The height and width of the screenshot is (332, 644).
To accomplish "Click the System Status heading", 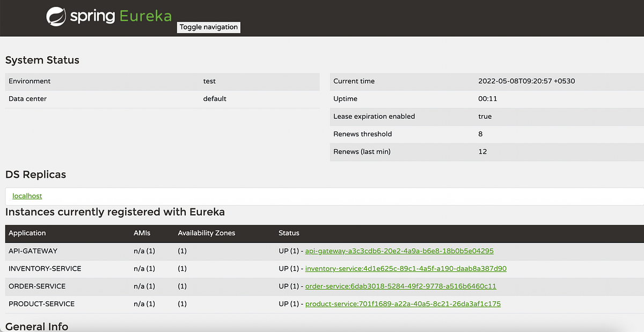I will coord(42,60).
